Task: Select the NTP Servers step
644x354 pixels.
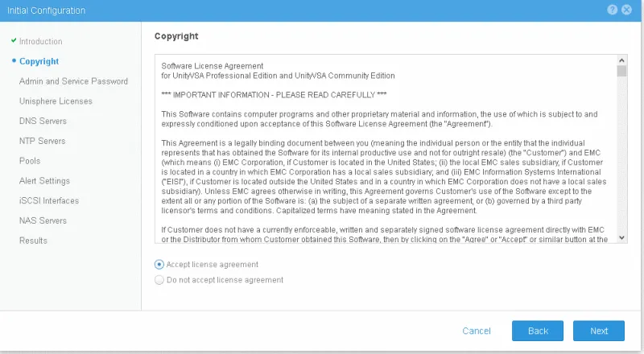Action: coord(43,141)
